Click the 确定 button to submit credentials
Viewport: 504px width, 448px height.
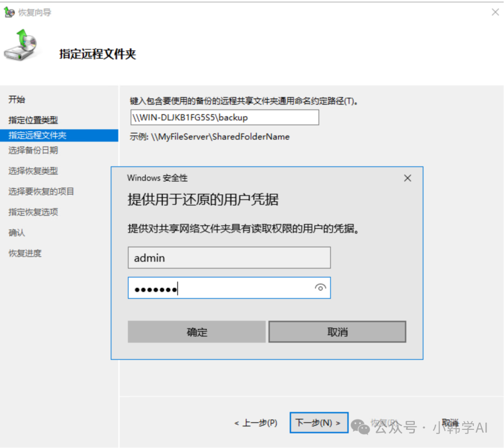click(196, 332)
